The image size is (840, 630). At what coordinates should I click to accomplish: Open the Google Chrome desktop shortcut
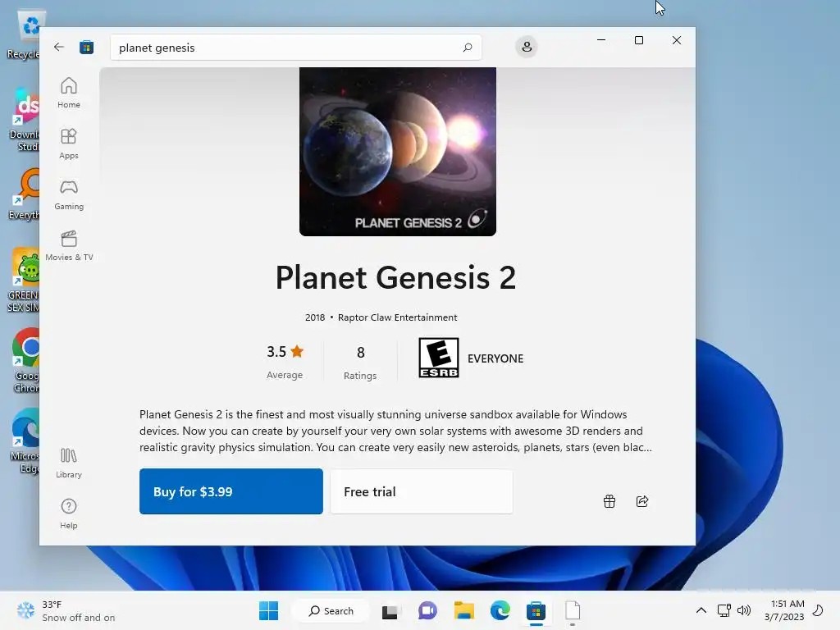25,361
